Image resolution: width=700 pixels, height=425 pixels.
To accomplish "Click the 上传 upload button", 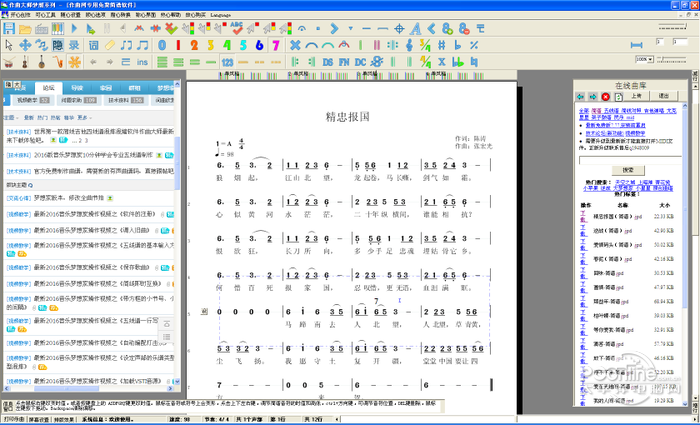I will click(x=637, y=96).
